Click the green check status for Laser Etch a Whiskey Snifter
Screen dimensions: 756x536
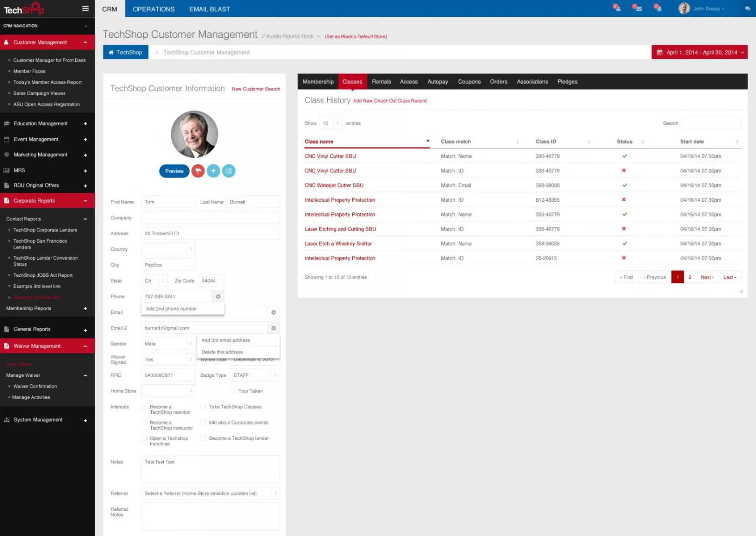tap(624, 244)
